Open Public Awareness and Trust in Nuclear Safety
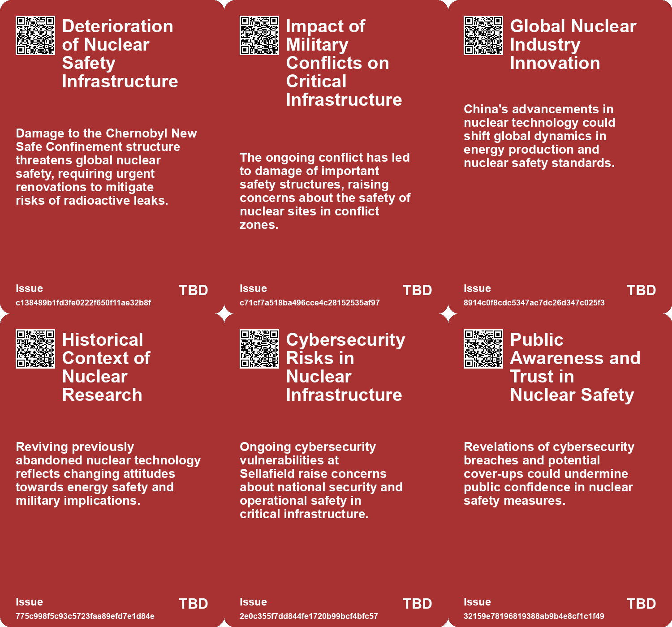 tap(575, 367)
